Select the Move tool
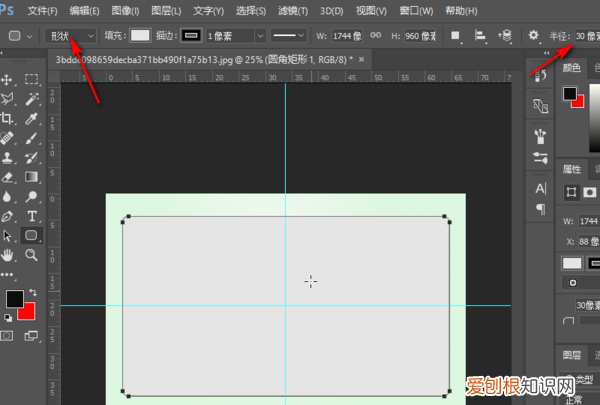600x405 pixels. coord(8,79)
